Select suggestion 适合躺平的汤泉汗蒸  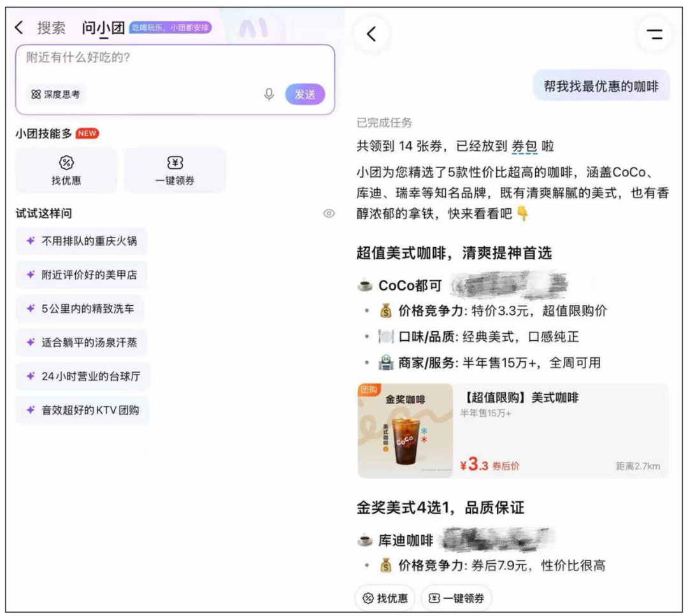point(81,342)
